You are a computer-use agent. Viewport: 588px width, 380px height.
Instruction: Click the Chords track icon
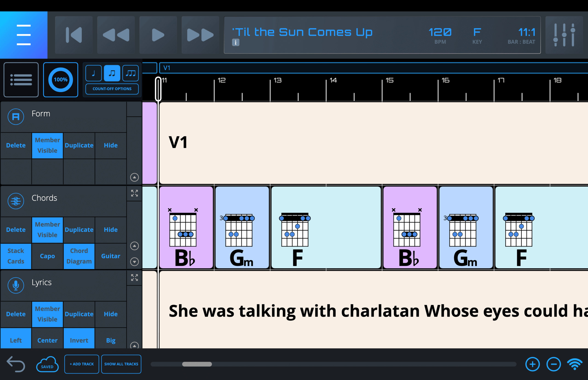[x=16, y=201]
